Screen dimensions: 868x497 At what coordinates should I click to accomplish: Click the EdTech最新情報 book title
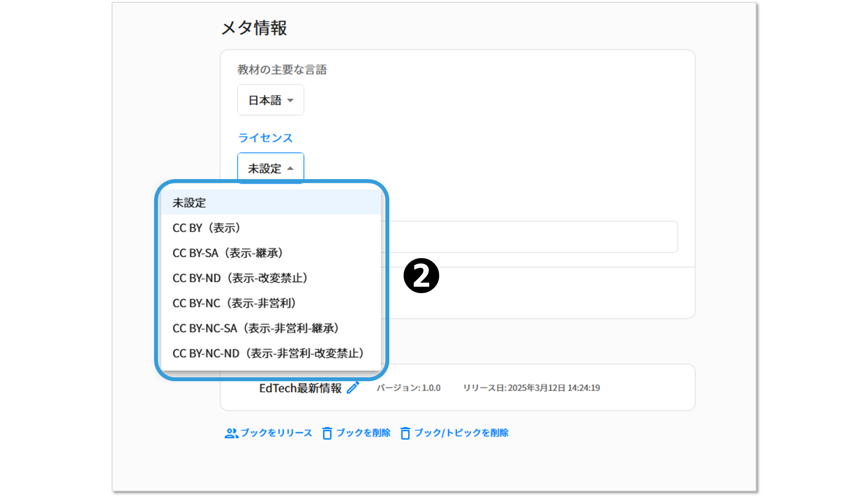(x=300, y=388)
